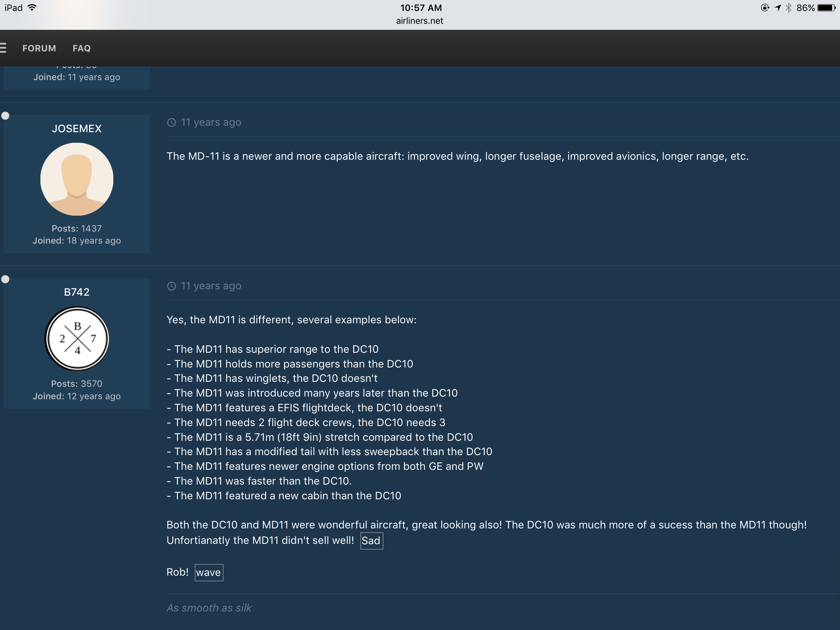This screenshot has width=840, height=630.
Task: Tap the Wi-Fi status icon
Action: pyautogui.click(x=32, y=8)
